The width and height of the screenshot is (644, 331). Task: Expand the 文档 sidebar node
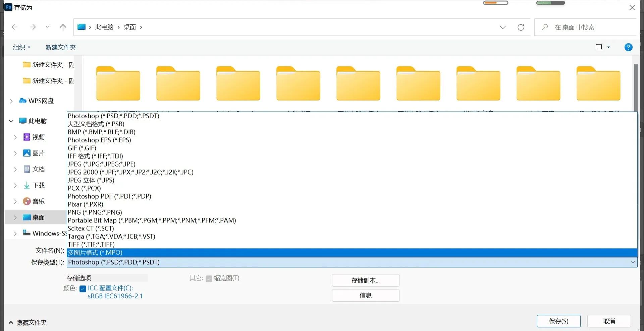pos(15,169)
